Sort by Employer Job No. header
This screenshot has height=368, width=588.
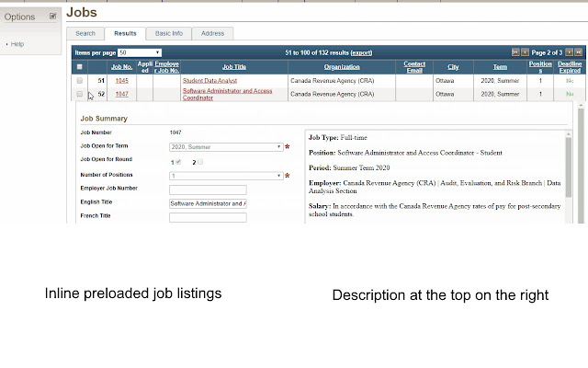tap(167, 67)
